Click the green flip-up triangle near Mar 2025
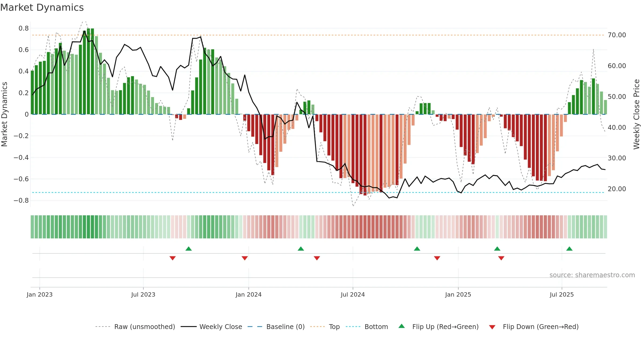The height and width of the screenshot is (362, 644). tap(497, 249)
